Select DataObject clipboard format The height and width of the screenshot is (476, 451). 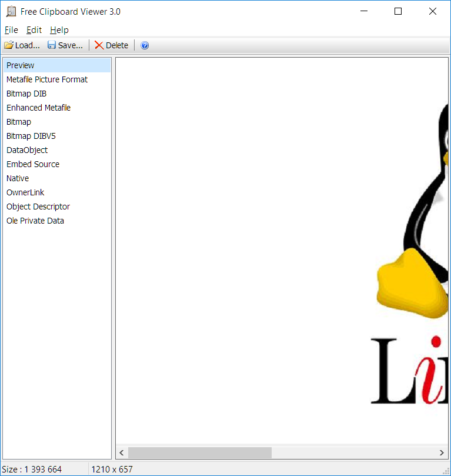(x=27, y=150)
